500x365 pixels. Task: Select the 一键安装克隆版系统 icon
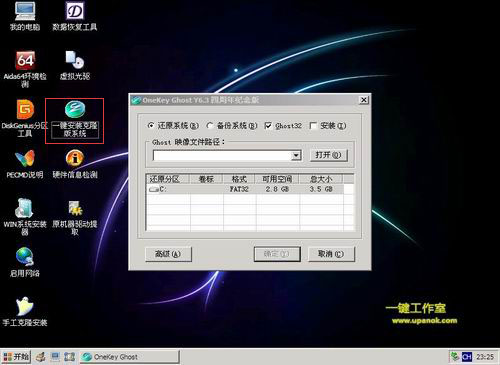[75, 119]
